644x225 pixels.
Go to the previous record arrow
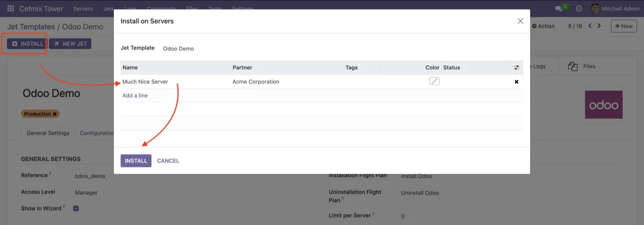click(590, 26)
